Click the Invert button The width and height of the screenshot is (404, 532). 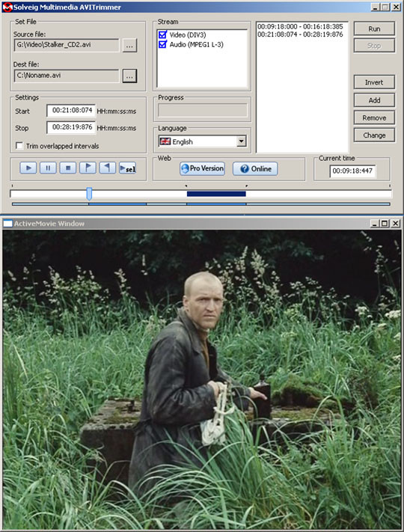pos(374,82)
